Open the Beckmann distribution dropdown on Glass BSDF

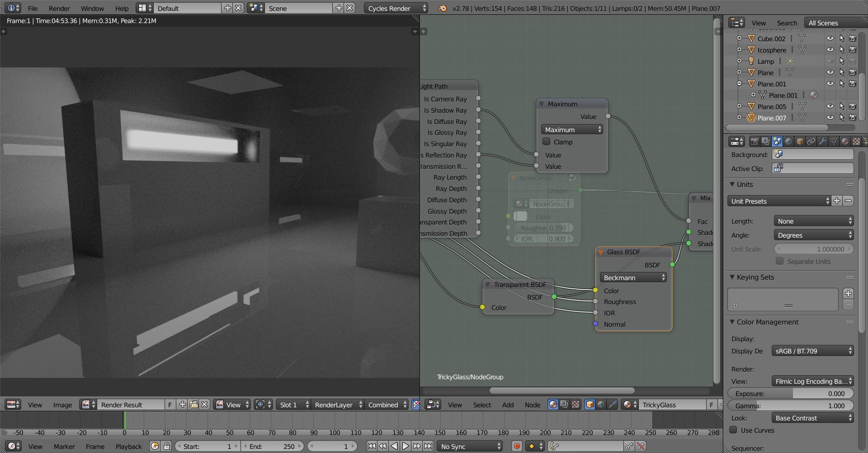coord(633,277)
